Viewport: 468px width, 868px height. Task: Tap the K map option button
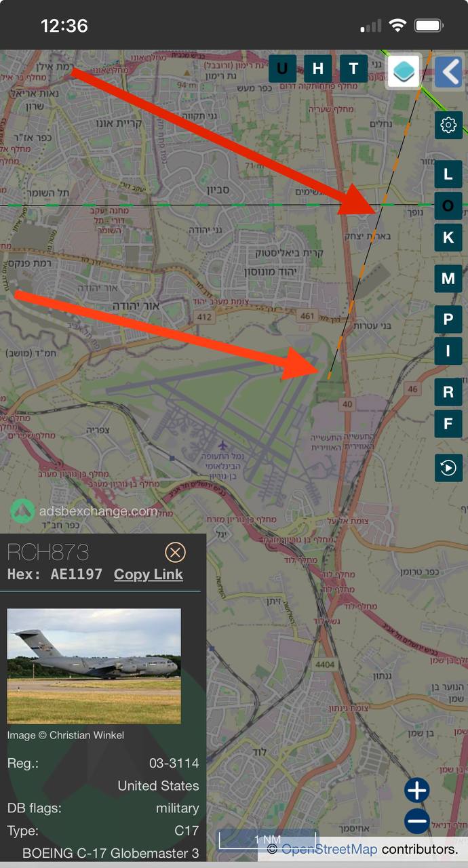448,238
